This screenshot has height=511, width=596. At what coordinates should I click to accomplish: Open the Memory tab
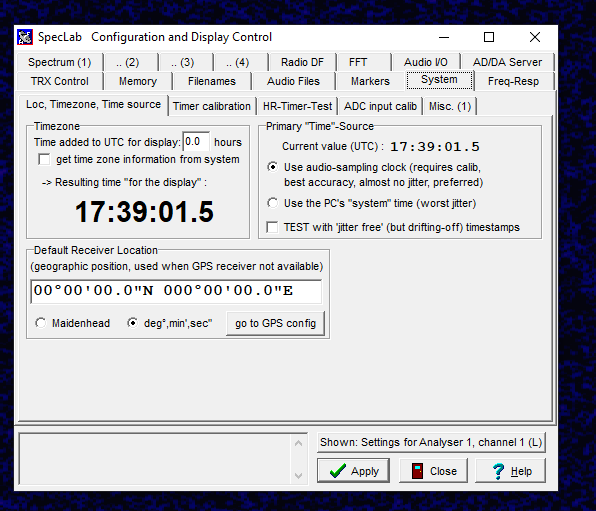(x=138, y=81)
